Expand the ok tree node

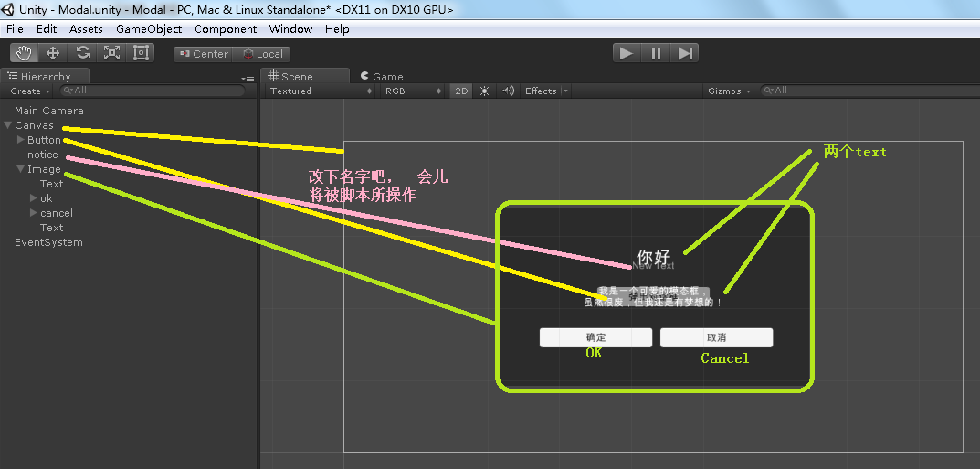[34, 198]
